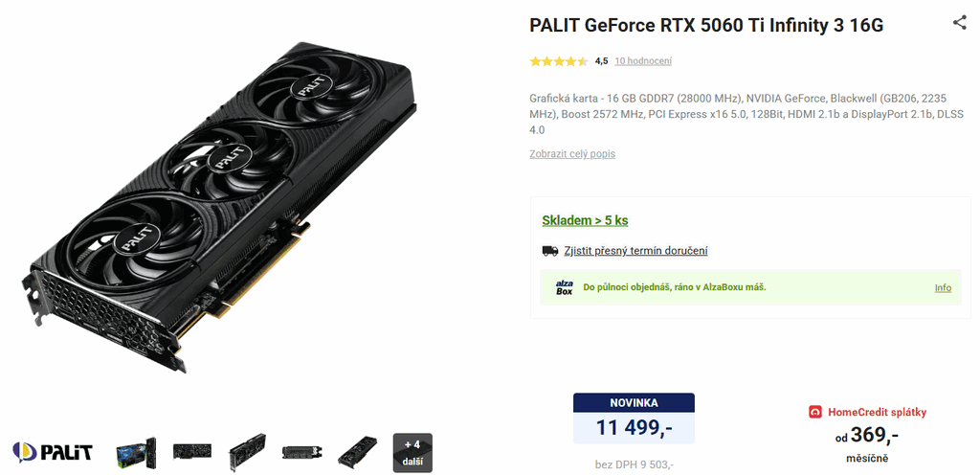Click the AlzaBox Info link
This screenshot has width=980, height=475.
tap(943, 288)
